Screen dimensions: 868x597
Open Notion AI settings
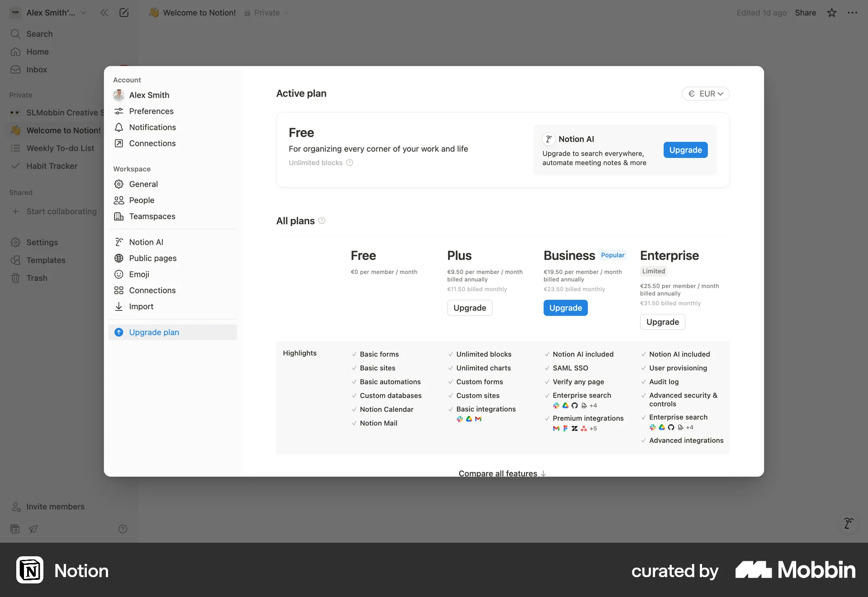pyautogui.click(x=146, y=242)
